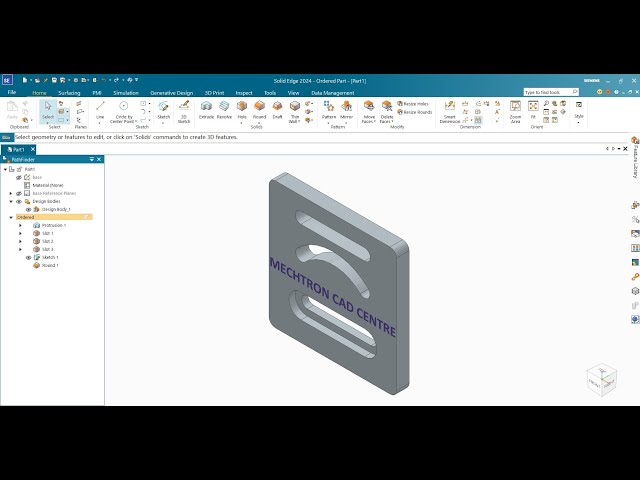
Task: Click the Solid Edge application button
Action: [x=7, y=80]
